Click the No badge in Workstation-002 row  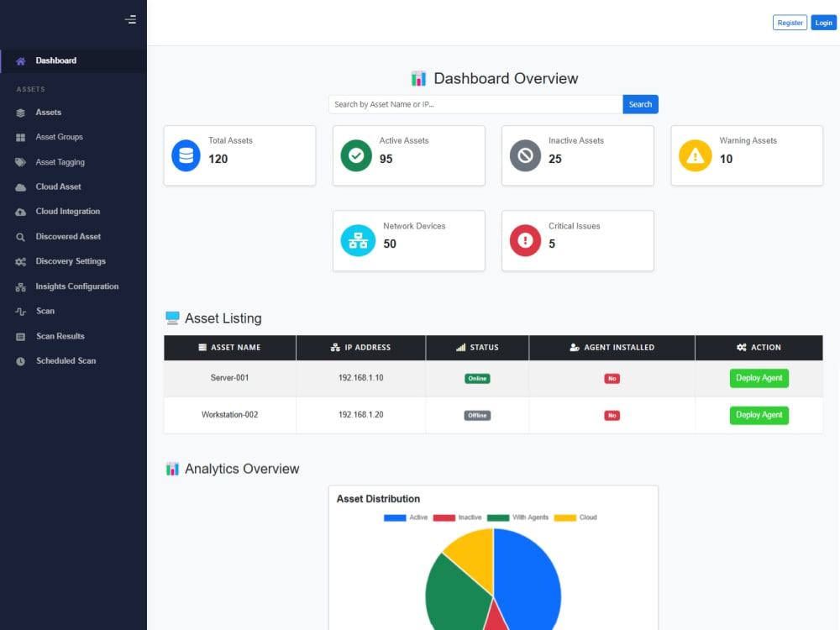[612, 416]
